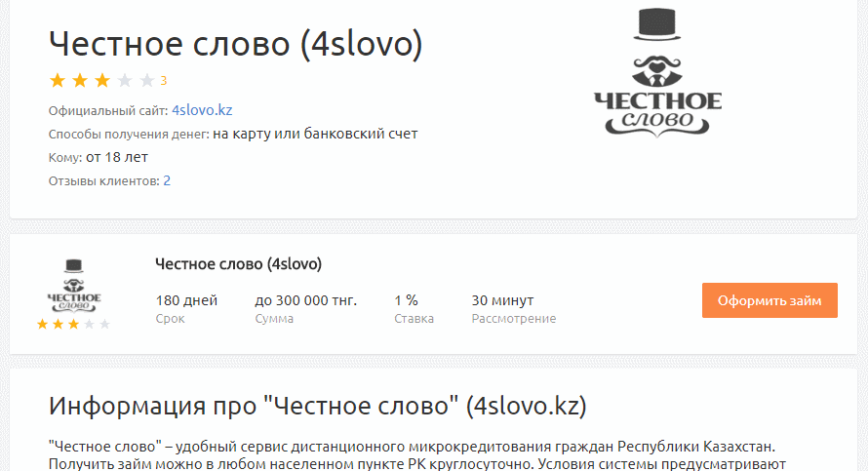
Task: Open the 4slovo.kz official site link
Action: pos(202,110)
